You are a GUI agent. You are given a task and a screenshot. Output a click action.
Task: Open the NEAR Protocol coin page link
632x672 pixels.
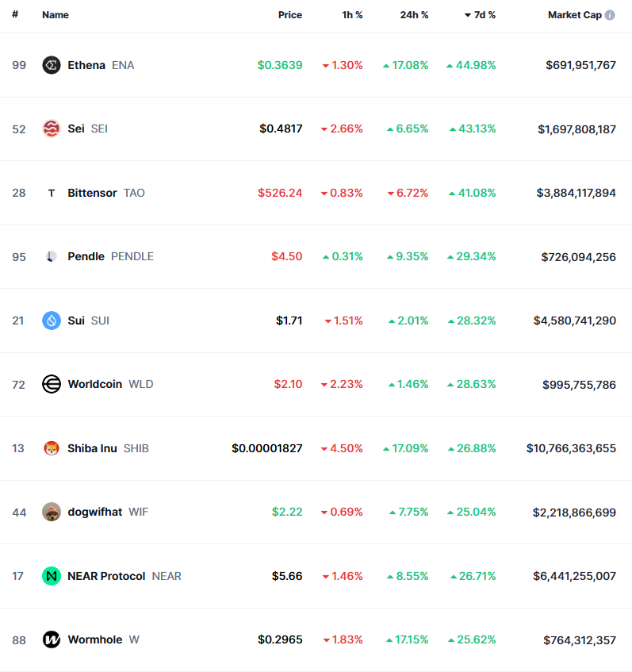coord(107,576)
